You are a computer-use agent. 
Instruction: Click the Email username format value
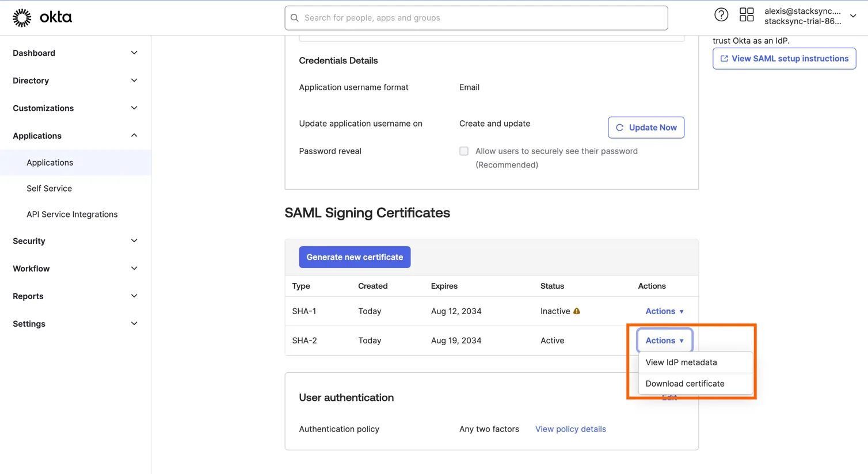click(x=469, y=87)
